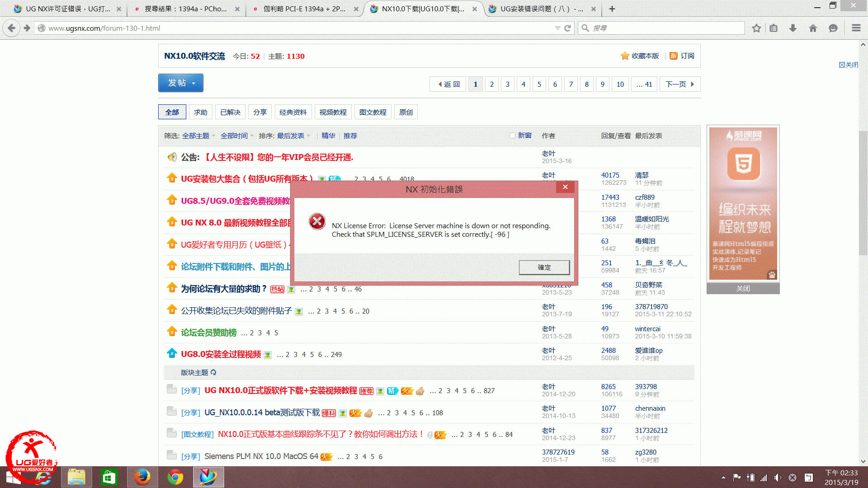
Task: Open File Explorer from the taskbar
Action: (76, 477)
